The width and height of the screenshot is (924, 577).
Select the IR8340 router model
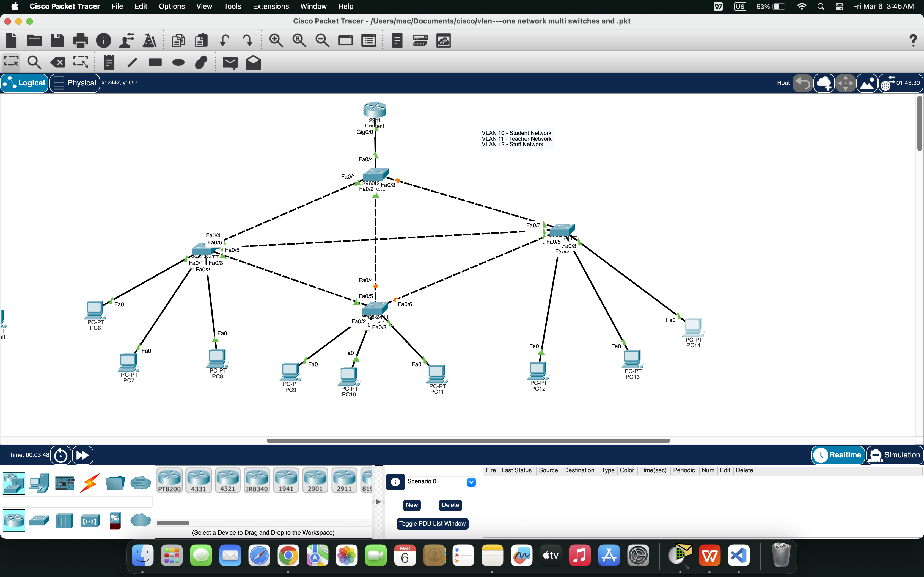pos(257,480)
